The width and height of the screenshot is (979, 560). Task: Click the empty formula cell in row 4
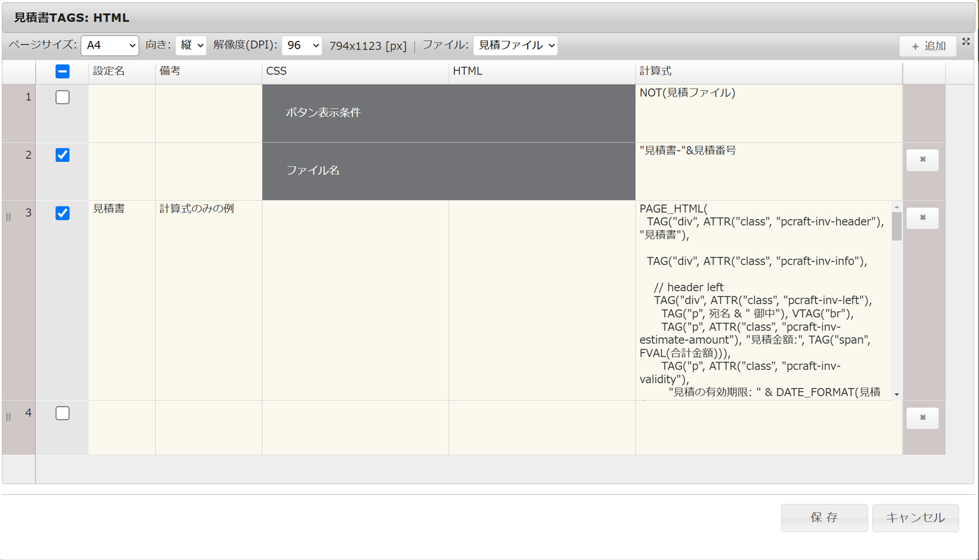(x=769, y=428)
